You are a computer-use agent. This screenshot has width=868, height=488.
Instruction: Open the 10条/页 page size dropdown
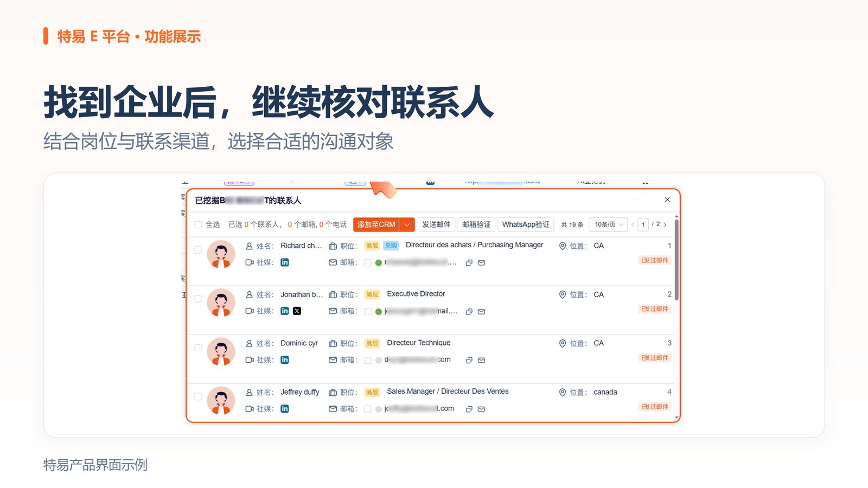[x=608, y=224]
